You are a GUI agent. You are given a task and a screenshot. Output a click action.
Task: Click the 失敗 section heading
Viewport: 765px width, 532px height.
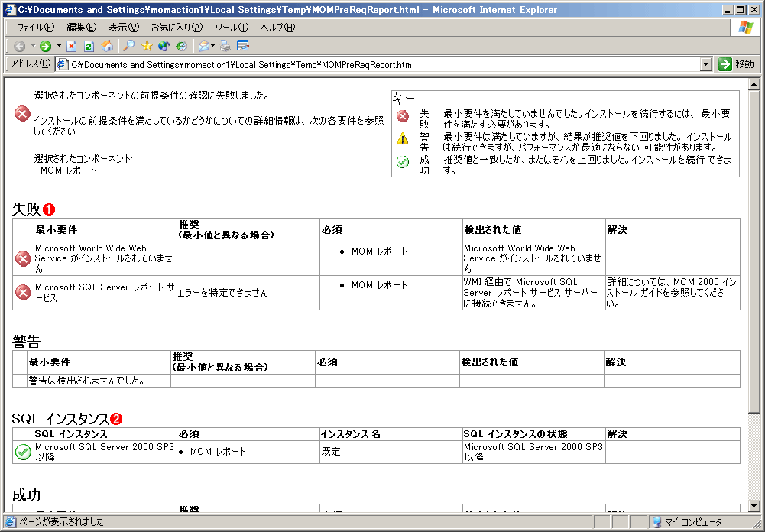pyautogui.click(x=26, y=209)
